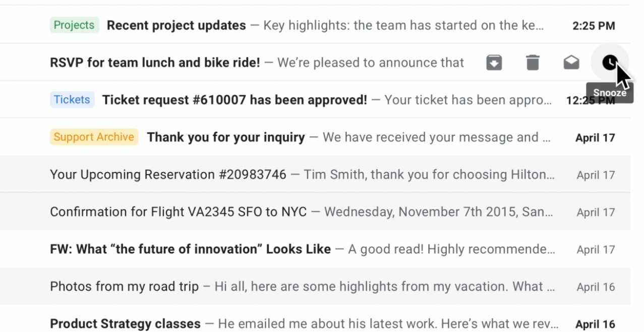Delete the RSVP email with trash icon
644x332 pixels.
click(533, 63)
